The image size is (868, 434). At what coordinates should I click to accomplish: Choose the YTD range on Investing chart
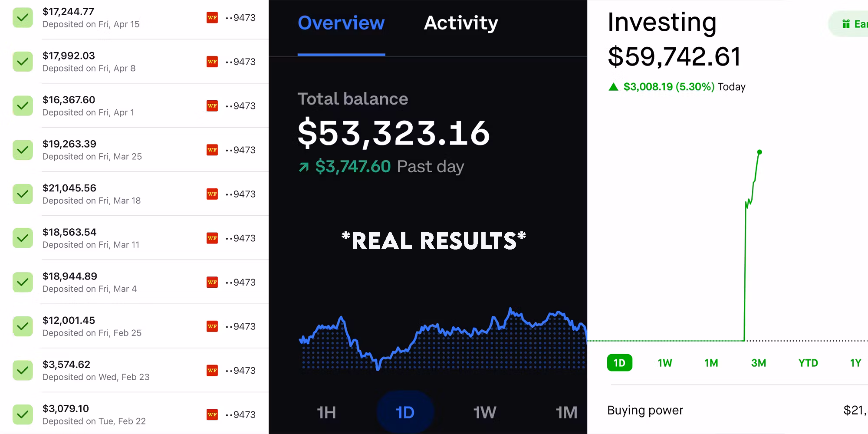click(808, 363)
